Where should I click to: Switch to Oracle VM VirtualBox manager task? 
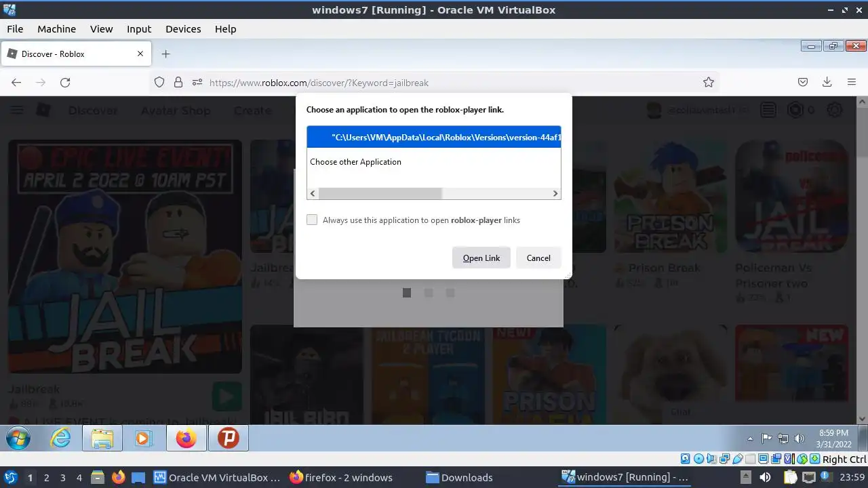point(217,477)
